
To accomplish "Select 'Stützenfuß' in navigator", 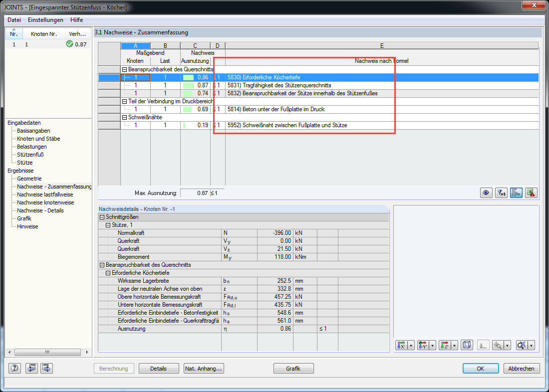I will [x=30, y=155].
